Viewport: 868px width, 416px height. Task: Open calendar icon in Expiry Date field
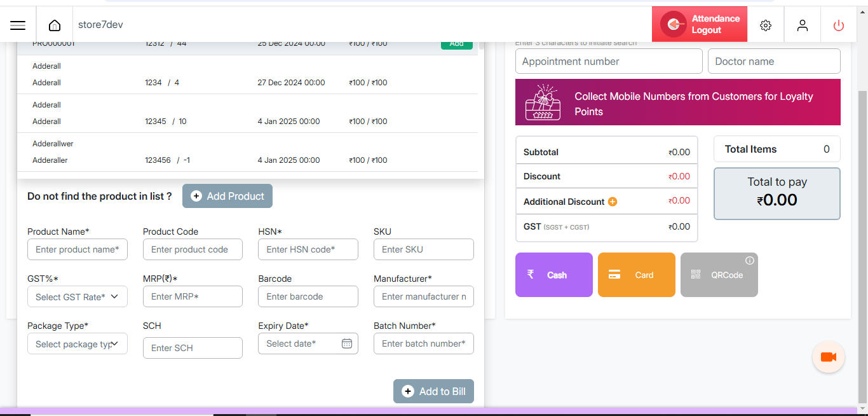click(347, 343)
